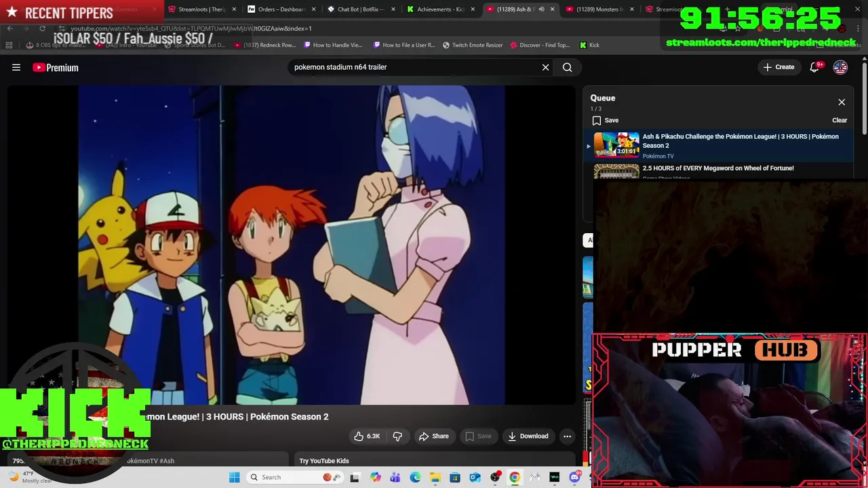Open Task View in the taskbar
Image resolution: width=868 pixels, height=488 pixels.
(x=355, y=477)
